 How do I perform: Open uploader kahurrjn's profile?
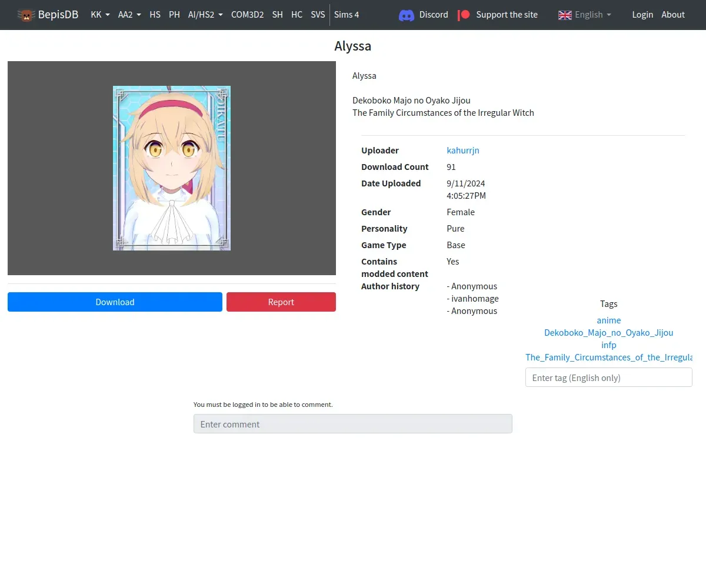coord(463,151)
